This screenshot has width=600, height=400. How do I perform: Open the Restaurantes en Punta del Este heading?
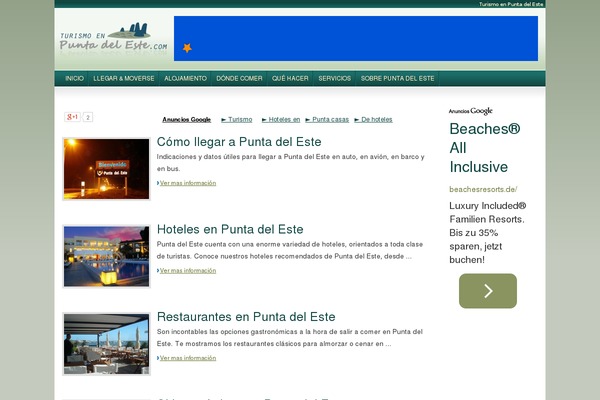246,317
